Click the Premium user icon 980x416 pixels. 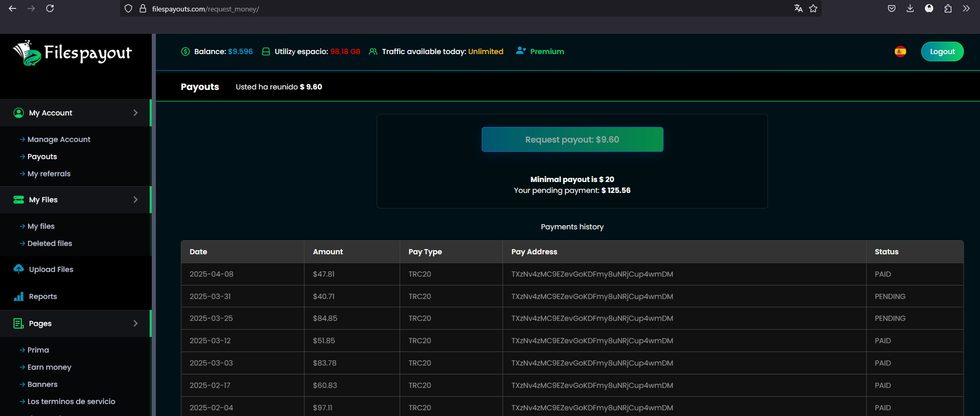pyautogui.click(x=521, y=50)
